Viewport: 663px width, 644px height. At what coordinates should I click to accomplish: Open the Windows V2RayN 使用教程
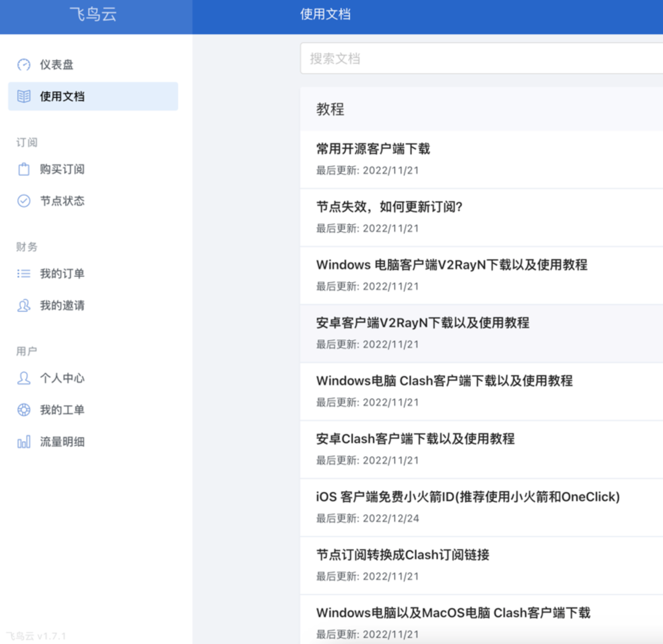pyautogui.click(x=452, y=265)
